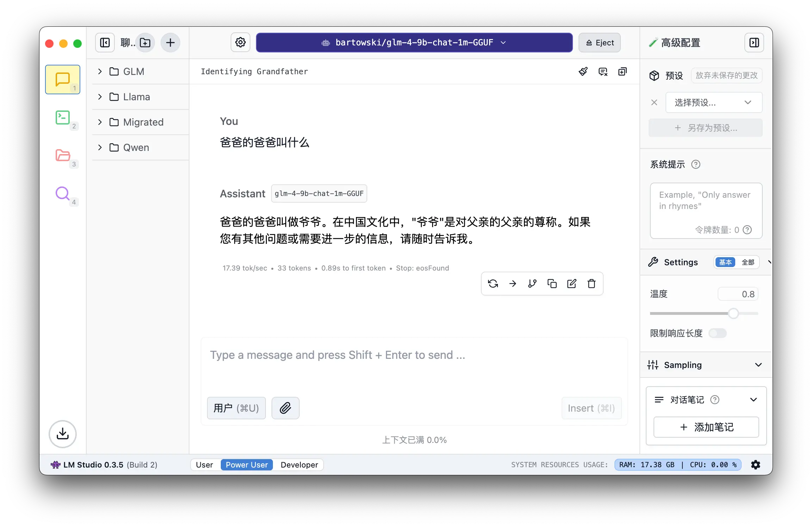Delete the assistant message
812x527 pixels.
[x=591, y=284]
